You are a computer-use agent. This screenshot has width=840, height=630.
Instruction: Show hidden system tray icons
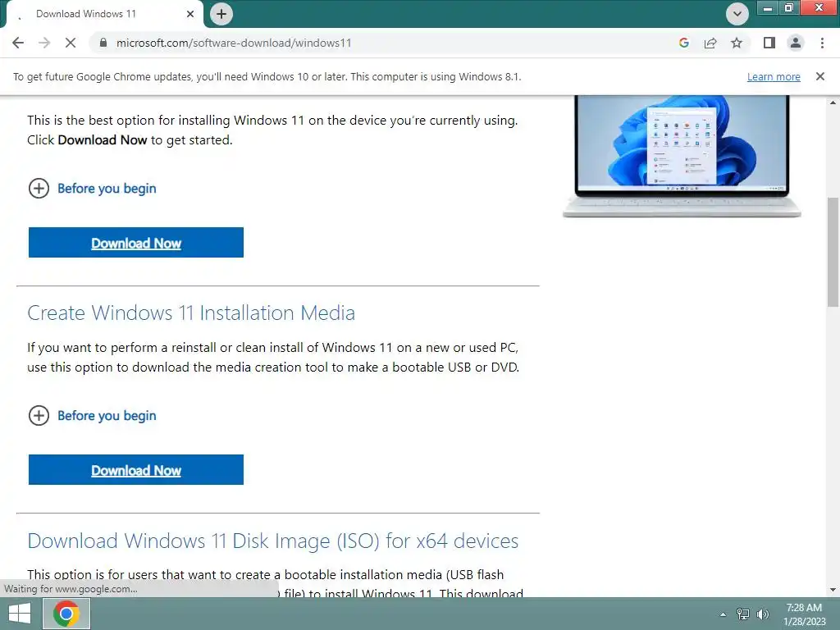(x=723, y=614)
